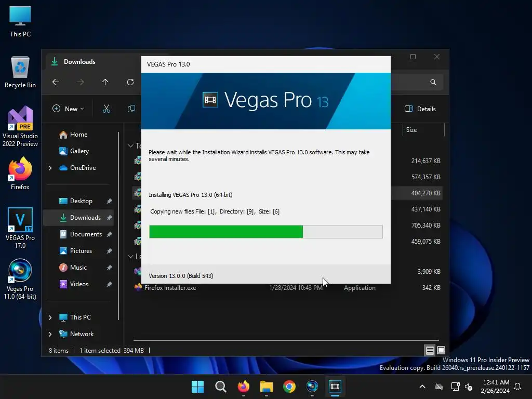532x399 pixels.
Task: Go forward in File Explorer
Action: tap(81, 82)
